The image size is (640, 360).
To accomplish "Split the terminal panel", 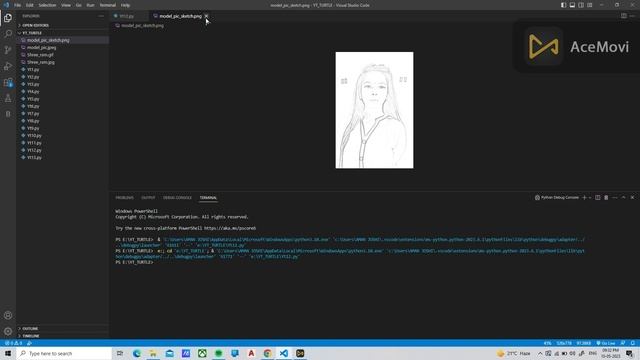I will 598,198.
